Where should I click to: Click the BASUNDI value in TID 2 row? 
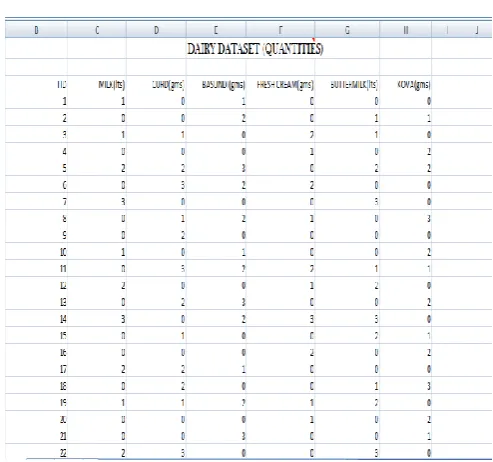click(216, 118)
